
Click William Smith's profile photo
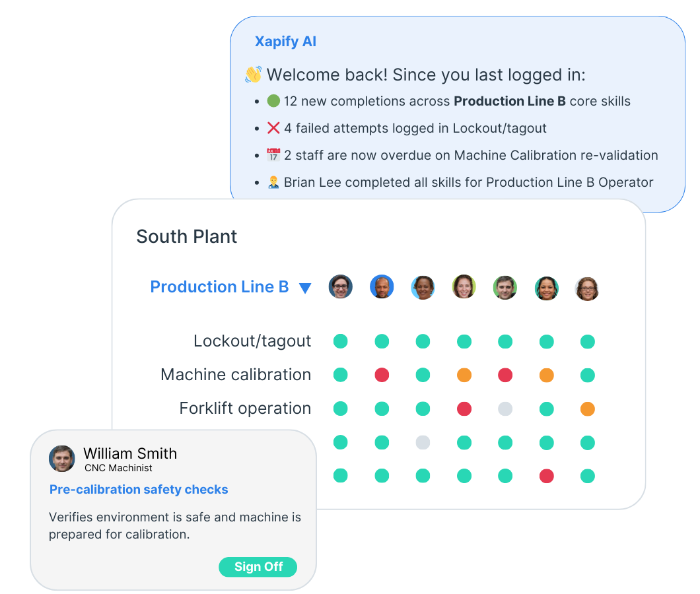point(61,459)
